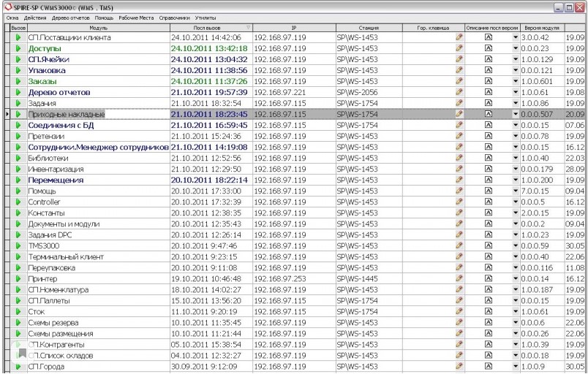Run the Упаковка module with its green arrow
Screen dimensions: 588x374
click(18, 70)
